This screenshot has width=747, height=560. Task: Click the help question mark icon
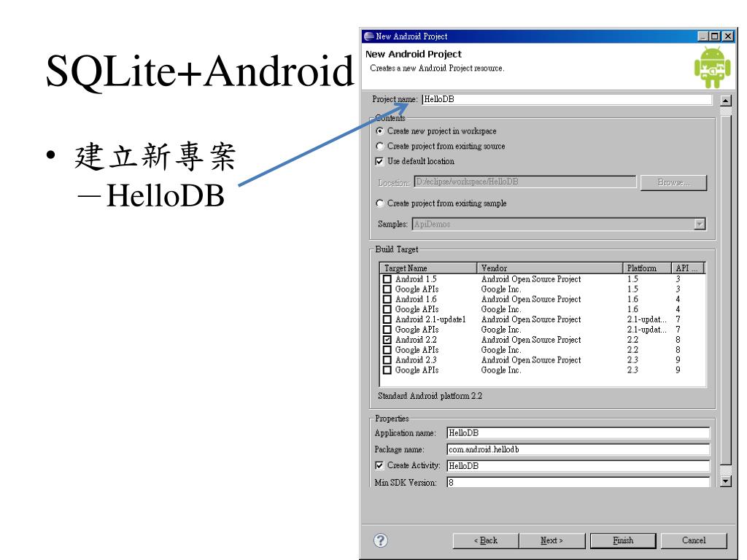point(380,540)
